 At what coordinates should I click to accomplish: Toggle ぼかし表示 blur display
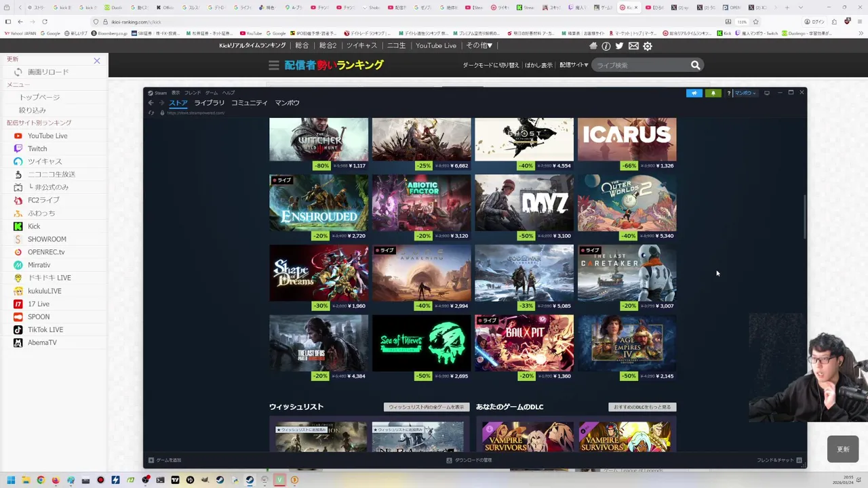click(538, 65)
